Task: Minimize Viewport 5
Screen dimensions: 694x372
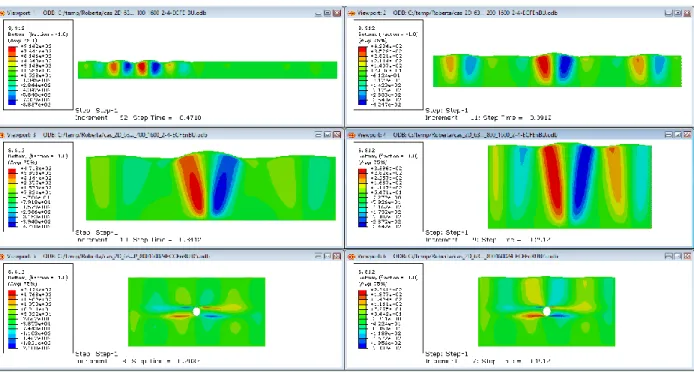Action: coord(318,256)
